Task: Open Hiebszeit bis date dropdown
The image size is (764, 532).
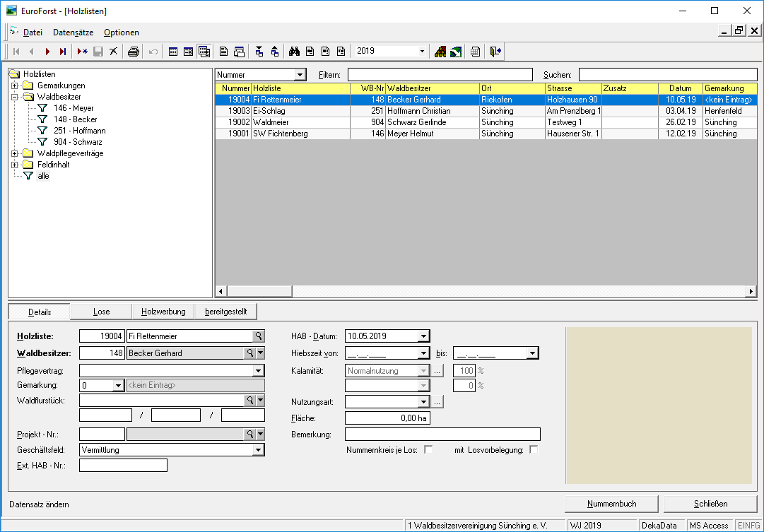Action: 533,353
